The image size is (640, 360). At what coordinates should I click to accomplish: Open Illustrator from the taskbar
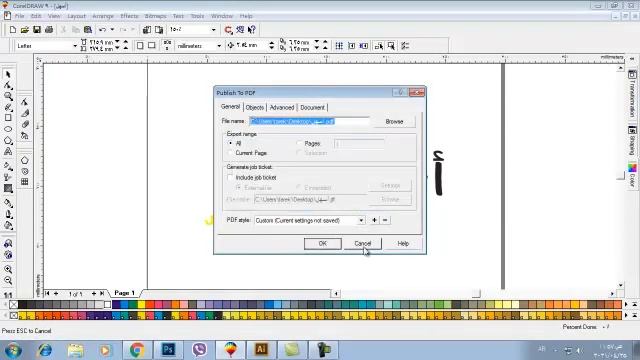point(261,350)
